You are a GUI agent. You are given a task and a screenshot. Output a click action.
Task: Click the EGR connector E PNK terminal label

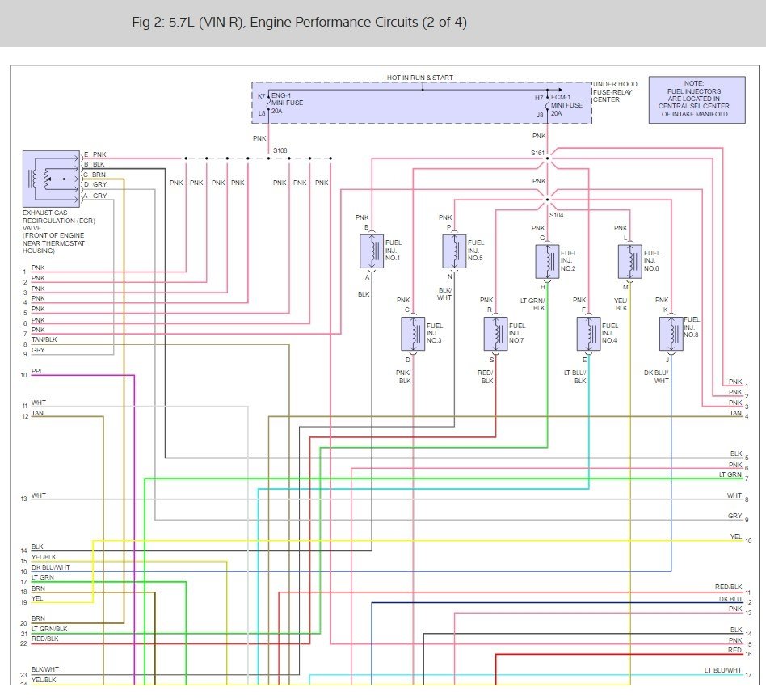95,154
